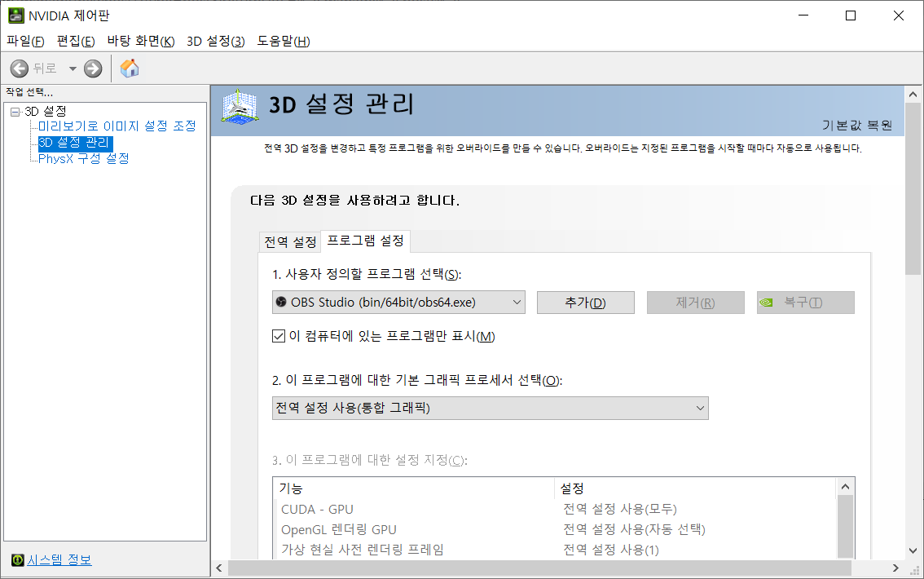Image resolution: width=924 pixels, height=579 pixels.
Task: Click the 3D 설정 관리 header icon
Action: 240,108
